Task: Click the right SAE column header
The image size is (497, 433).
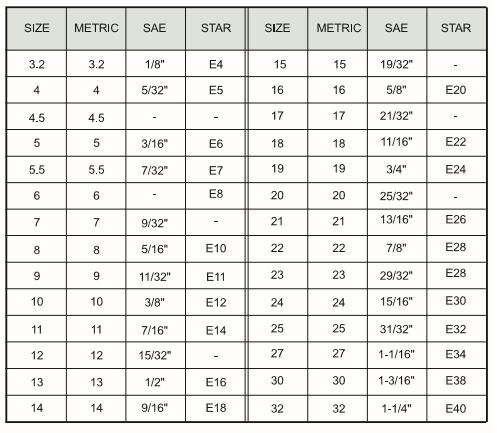Action: tap(397, 29)
